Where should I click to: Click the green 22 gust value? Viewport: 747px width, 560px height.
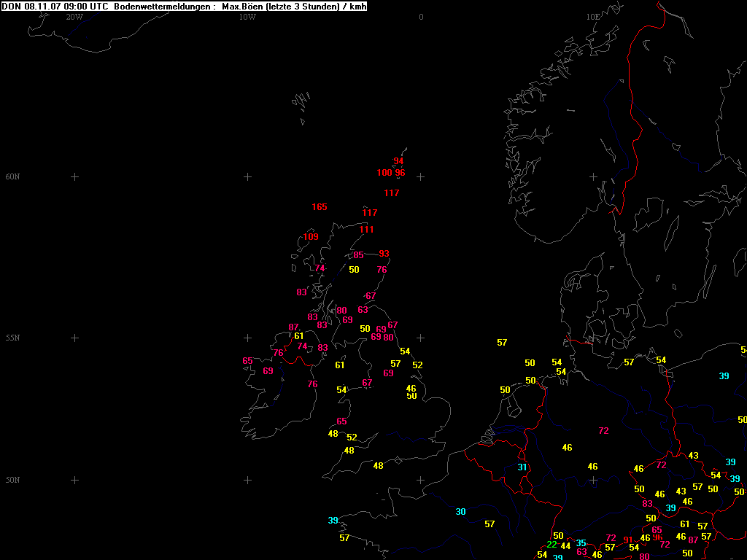[552, 545]
